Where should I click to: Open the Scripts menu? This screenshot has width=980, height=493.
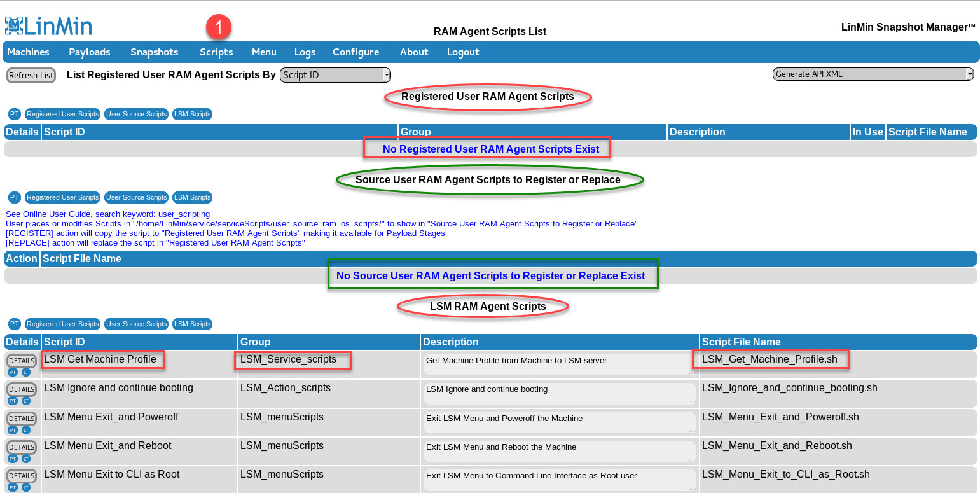[216, 52]
